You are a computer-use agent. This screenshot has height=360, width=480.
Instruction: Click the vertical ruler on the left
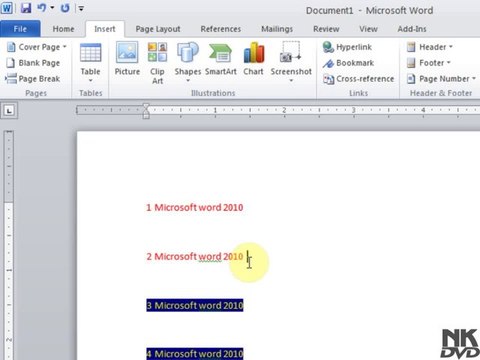[x=9, y=245]
